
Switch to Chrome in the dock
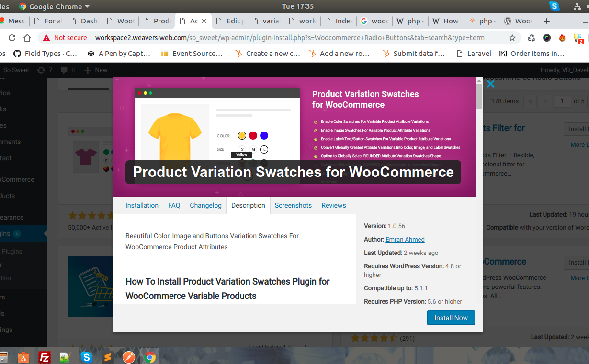click(x=150, y=357)
